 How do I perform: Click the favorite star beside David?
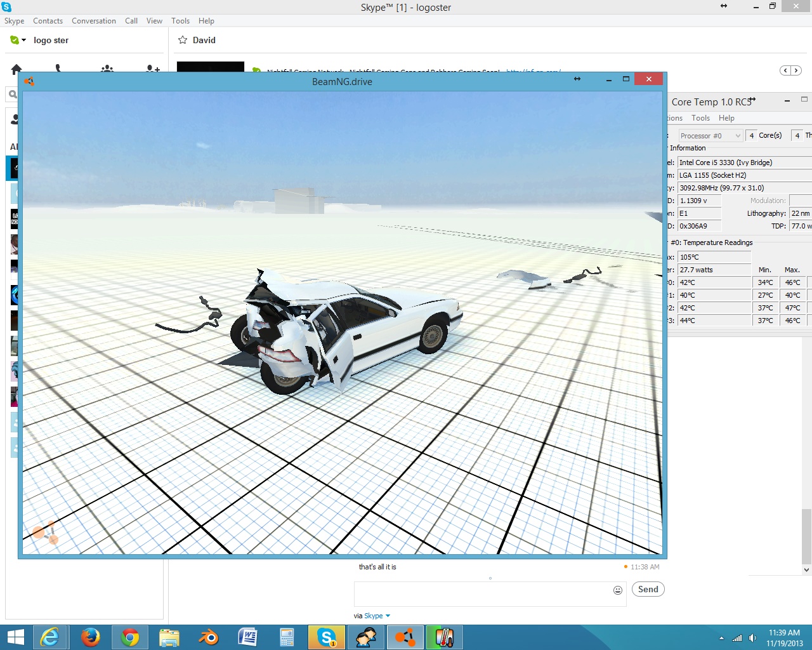point(183,40)
